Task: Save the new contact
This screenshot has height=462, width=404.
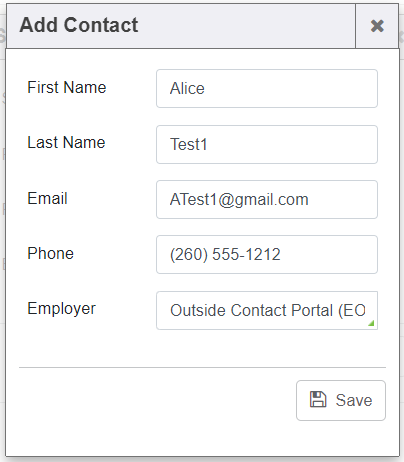Action: coord(341,400)
